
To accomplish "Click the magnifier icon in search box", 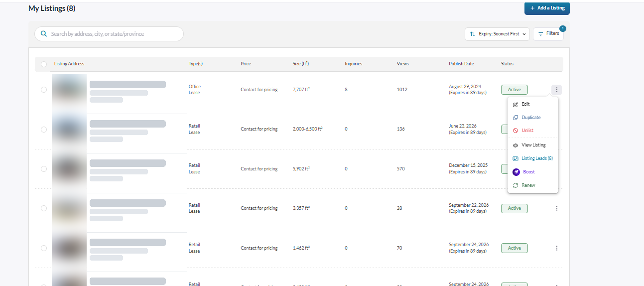I will pyautogui.click(x=44, y=34).
